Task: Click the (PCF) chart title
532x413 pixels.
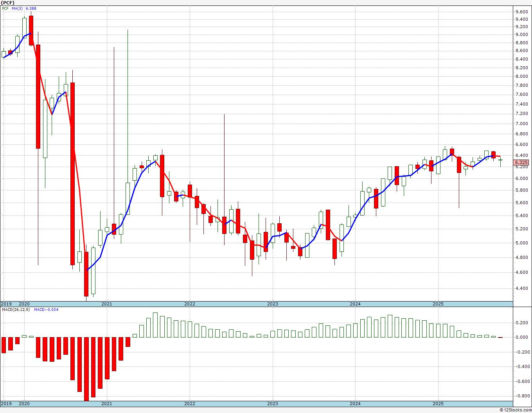Action: pos(8,3)
